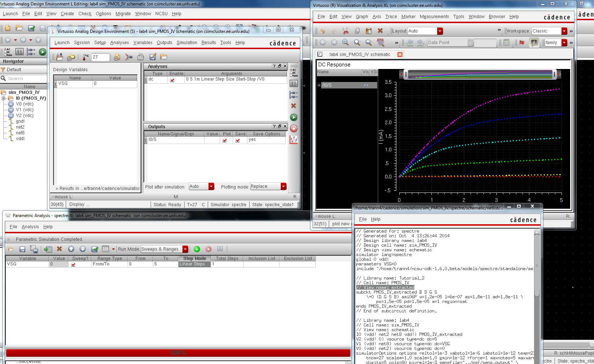Select Trans radio button on ADE right strip

pyautogui.click(x=294, y=75)
